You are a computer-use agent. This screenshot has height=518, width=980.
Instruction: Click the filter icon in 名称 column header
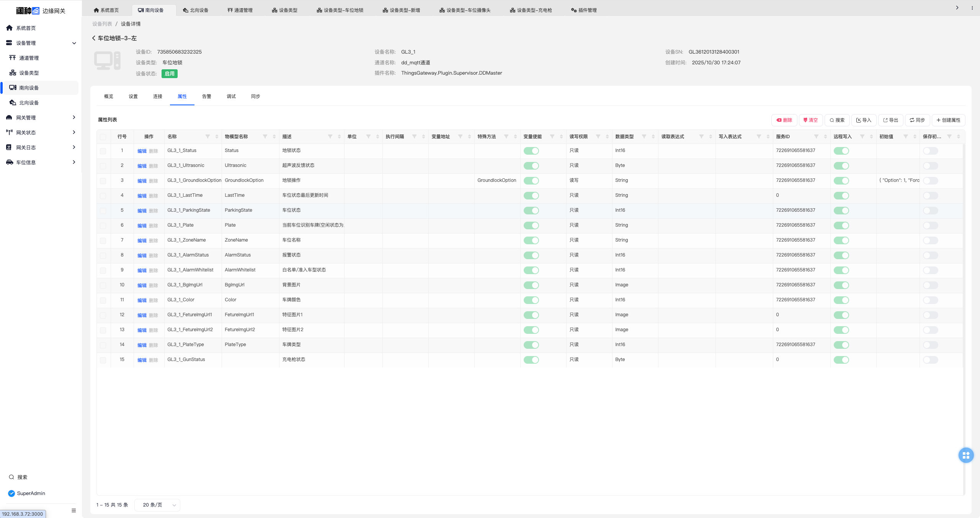207,137
